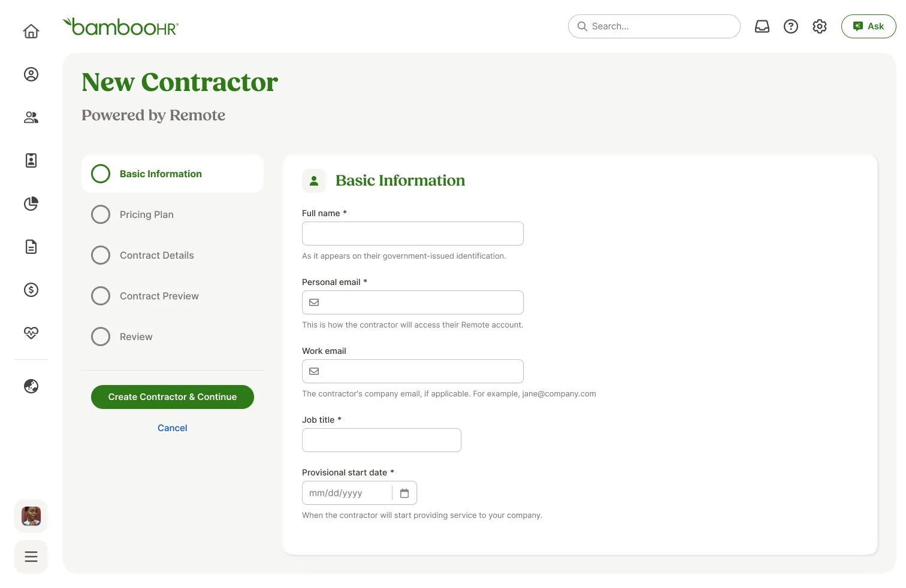
Task: Open the Benefits heart icon in sidebar
Action: coord(31,333)
